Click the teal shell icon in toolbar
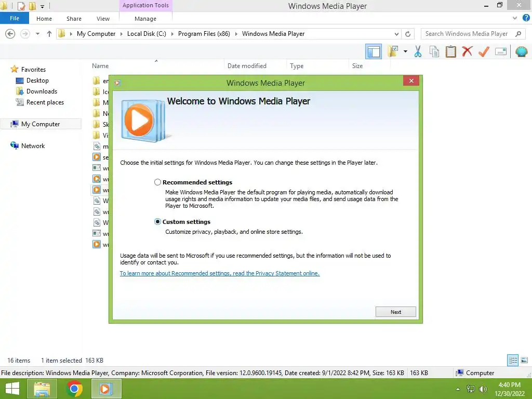Screen dimensions: 532x399 click(522, 51)
